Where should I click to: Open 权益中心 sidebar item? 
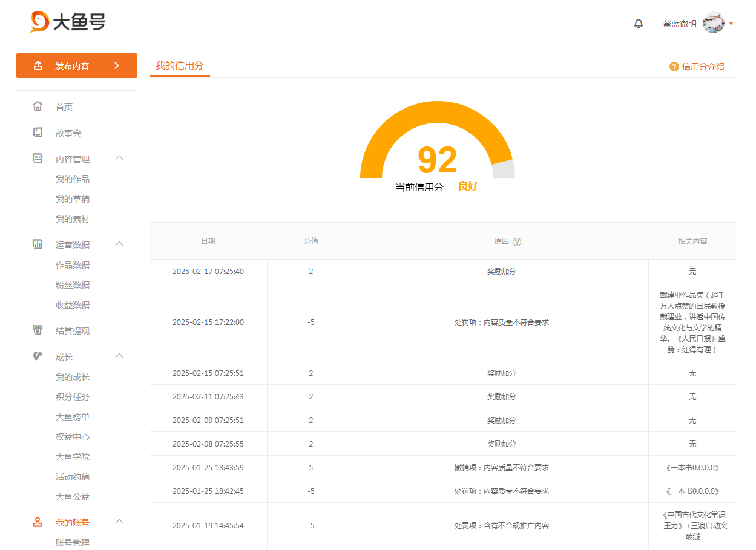(x=73, y=437)
